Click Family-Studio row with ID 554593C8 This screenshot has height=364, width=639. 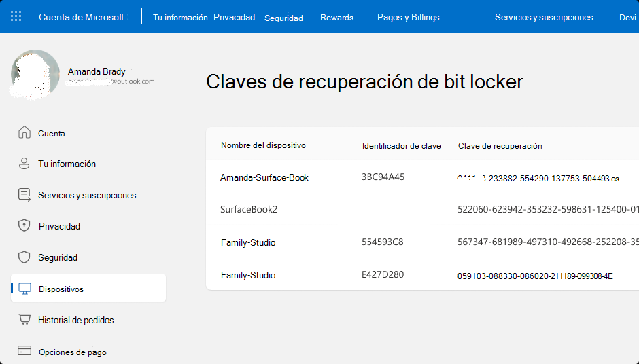247,242
